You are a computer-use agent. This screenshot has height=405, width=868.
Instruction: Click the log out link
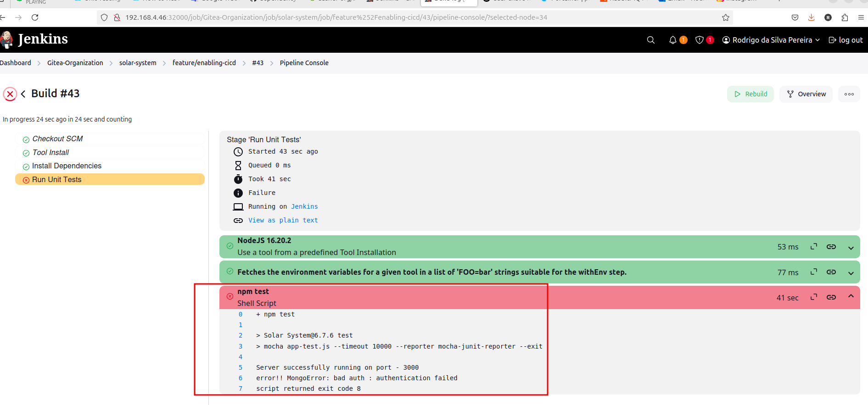846,40
